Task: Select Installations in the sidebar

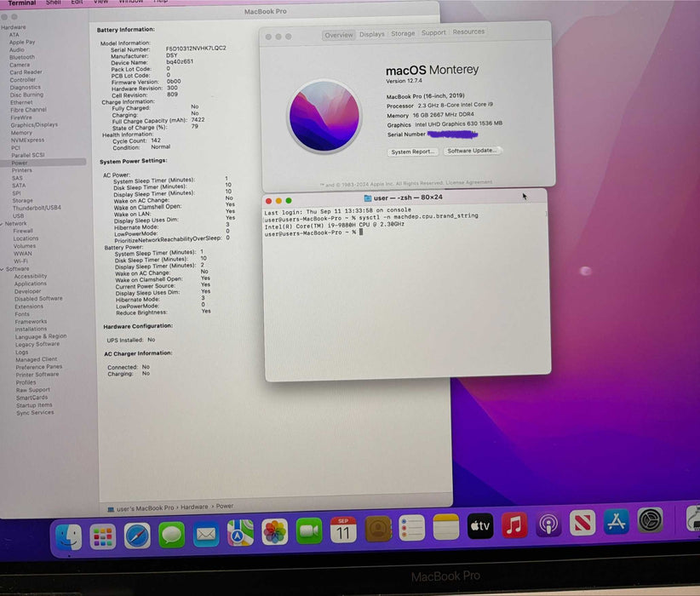Action: coord(31,329)
